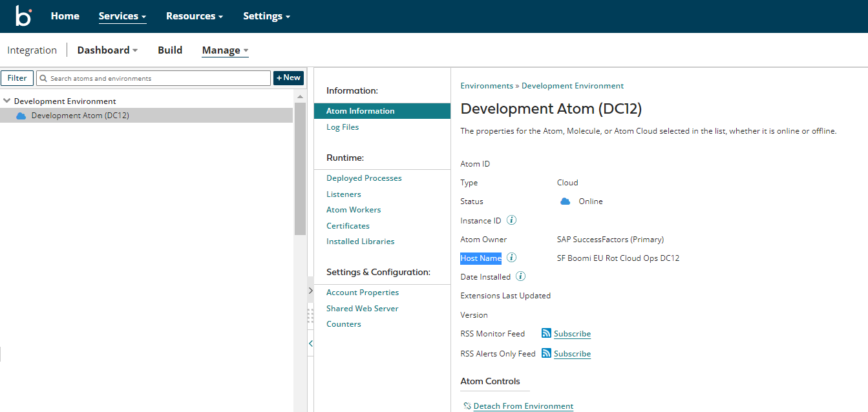868x412 pixels.
Task: Open the Services dropdown menu
Action: tap(122, 16)
